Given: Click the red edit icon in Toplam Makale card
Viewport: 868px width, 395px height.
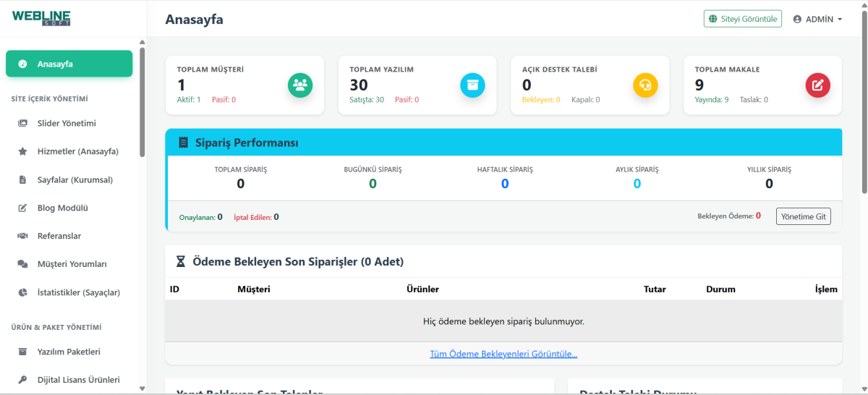Looking at the screenshot, I should [817, 85].
